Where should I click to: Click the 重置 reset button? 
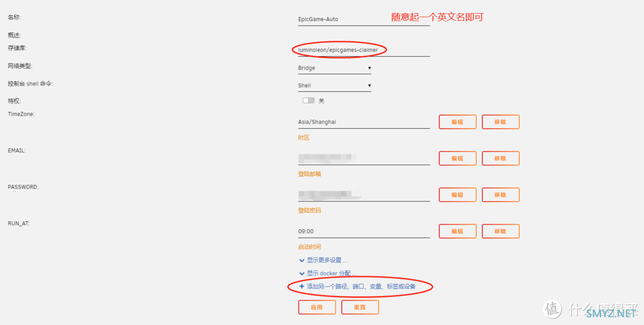(360, 307)
